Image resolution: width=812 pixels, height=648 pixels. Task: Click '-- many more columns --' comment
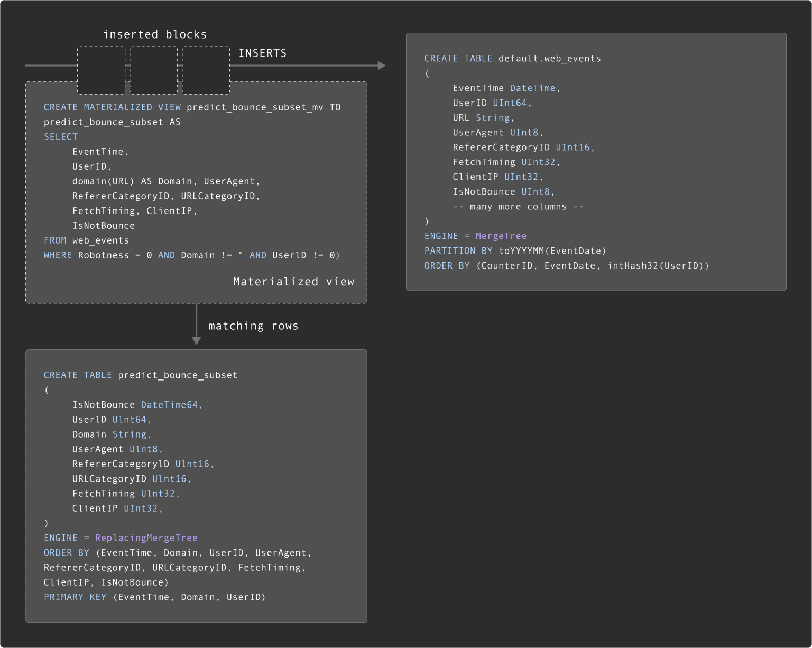point(518,207)
